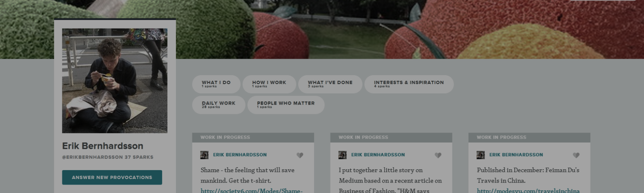Like the Shame t-shirt post heart icon
This screenshot has width=644, height=193.
click(300, 155)
